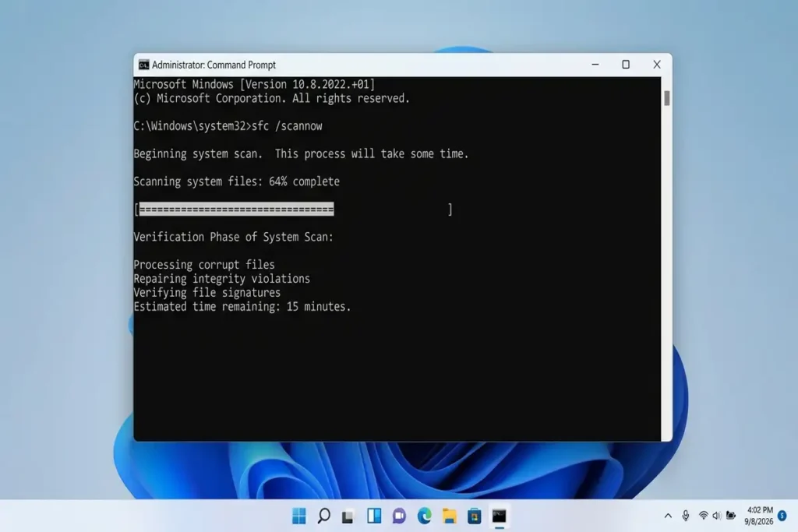The image size is (798, 532).
Task: Click the Command Prompt title bar icon
Action: [143, 65]
